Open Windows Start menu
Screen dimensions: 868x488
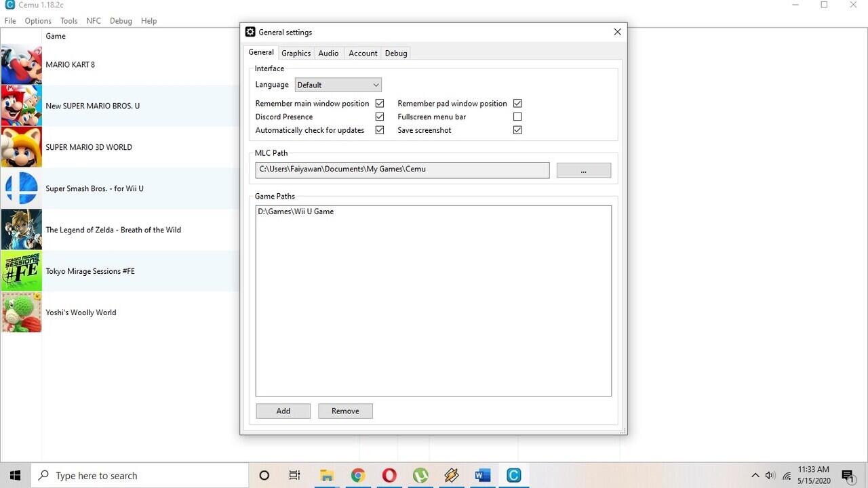(x=16, y=475)
